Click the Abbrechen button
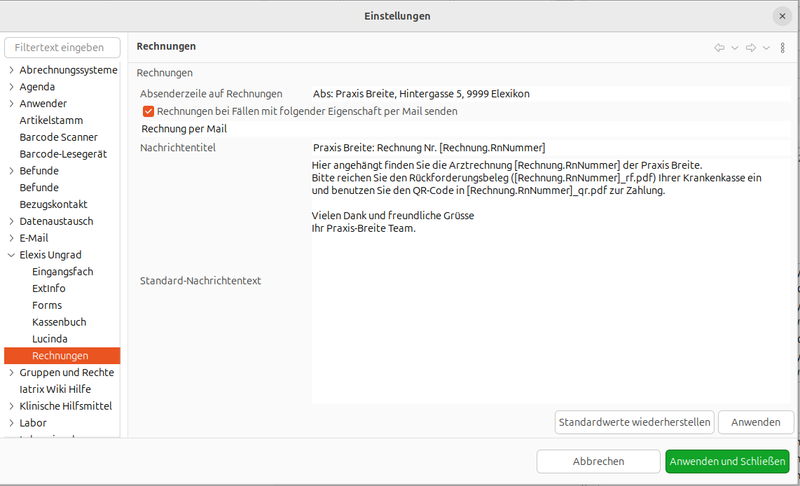This screenshot has height=486, width=800. pos(598,461)
